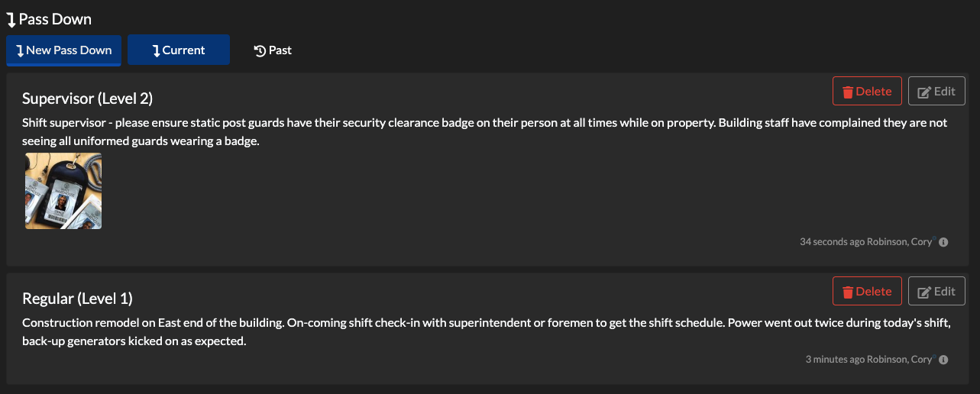Create a New Pass Down
This screenshot has width=980, height=394.
(x=63, y=50)
